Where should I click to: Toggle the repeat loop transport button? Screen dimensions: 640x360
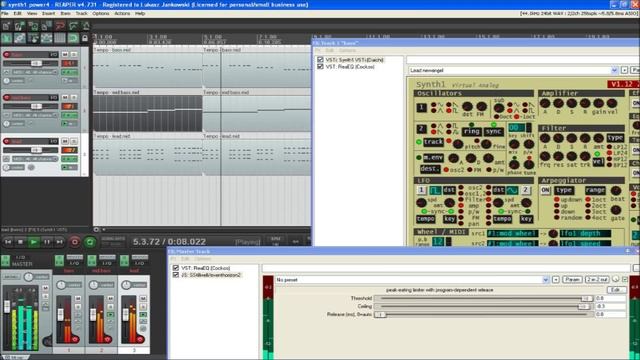(x=90, y=242)
